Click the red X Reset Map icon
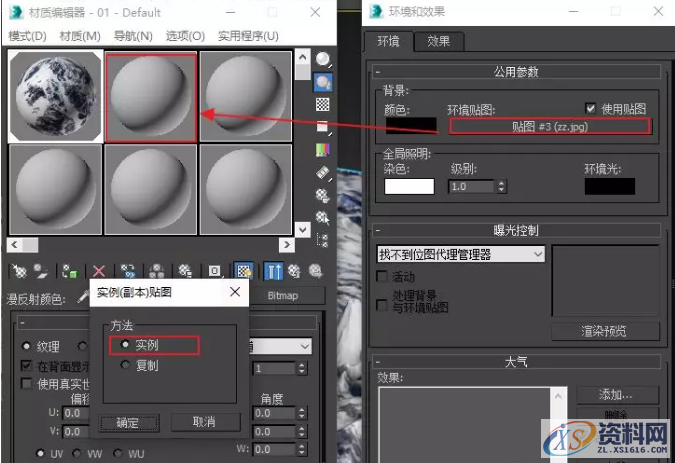675x463 pixels. (99, 271)
